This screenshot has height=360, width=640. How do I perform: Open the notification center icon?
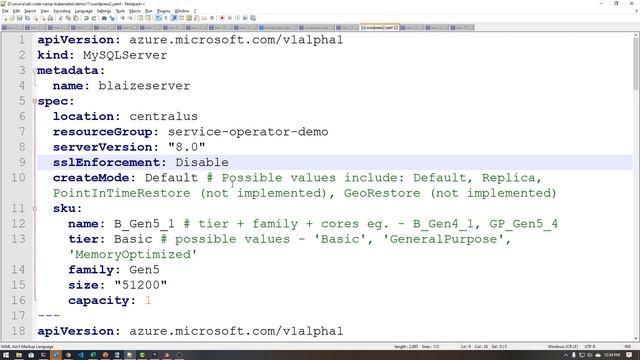(629, 355)
